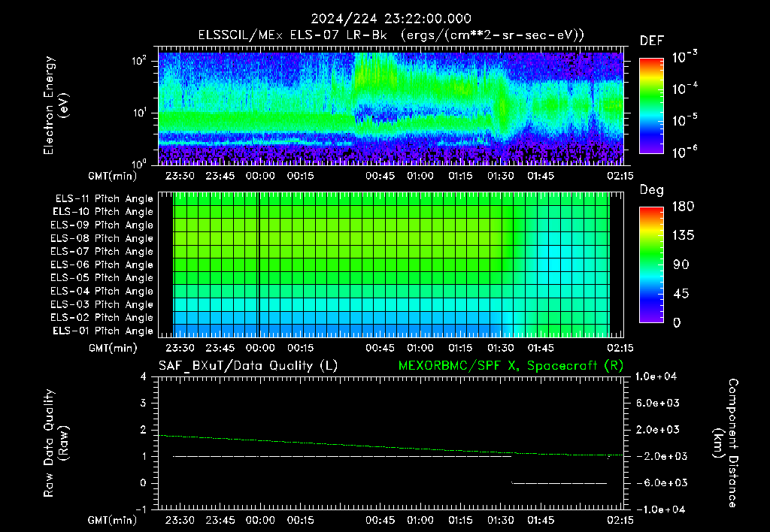Click the electron energy spectrogram image
770x532 pixels.
[x=391, y=108]
